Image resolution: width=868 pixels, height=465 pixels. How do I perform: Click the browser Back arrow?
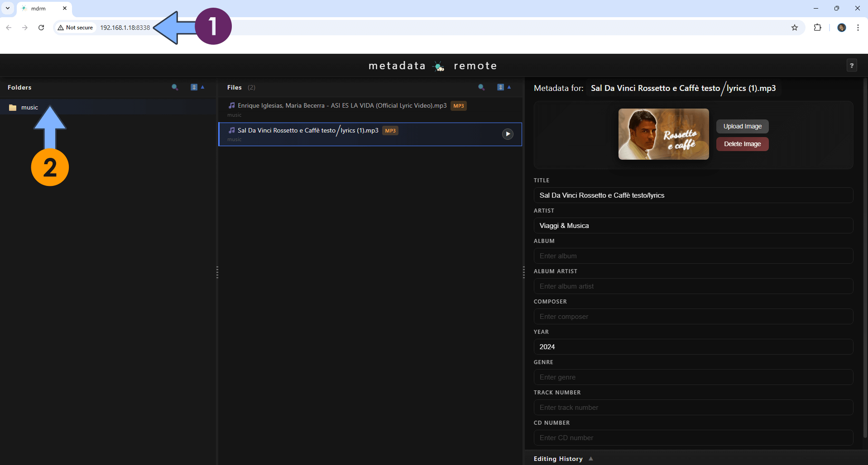pos(9,28)
